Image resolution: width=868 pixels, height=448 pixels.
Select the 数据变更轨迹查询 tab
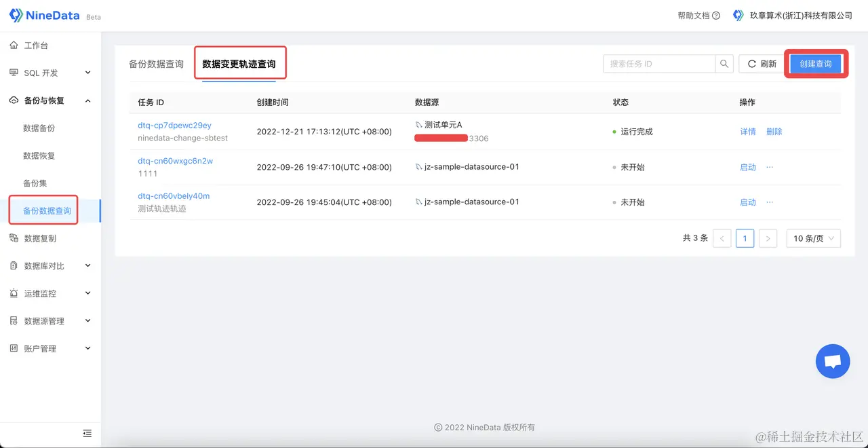coord(240,62)
